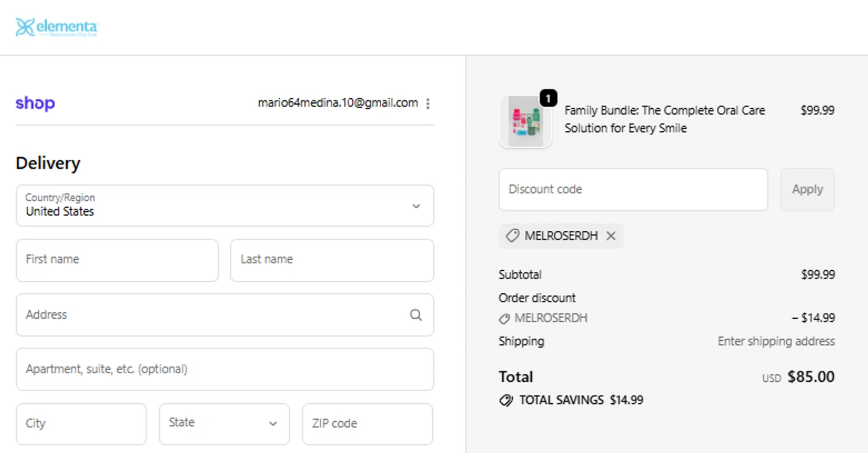Screen dimensions: 868x453
Task: Open the Country/Region dropdown
Action: pyautogui.click(x=225, y=205)
